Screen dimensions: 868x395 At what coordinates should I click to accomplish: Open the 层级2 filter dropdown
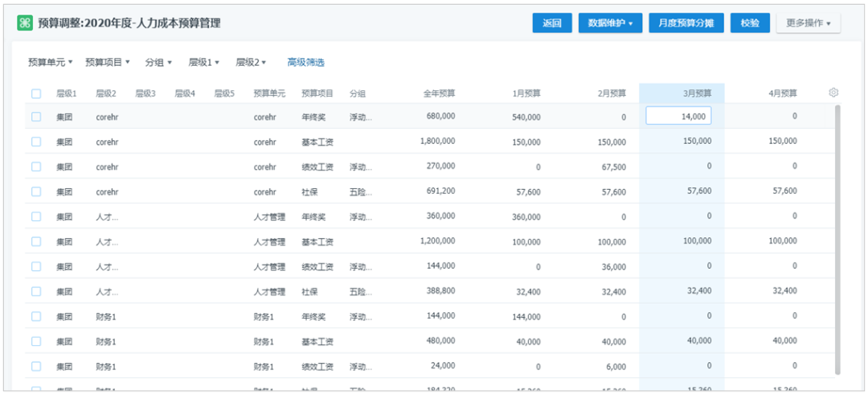(x=252, y=63)
